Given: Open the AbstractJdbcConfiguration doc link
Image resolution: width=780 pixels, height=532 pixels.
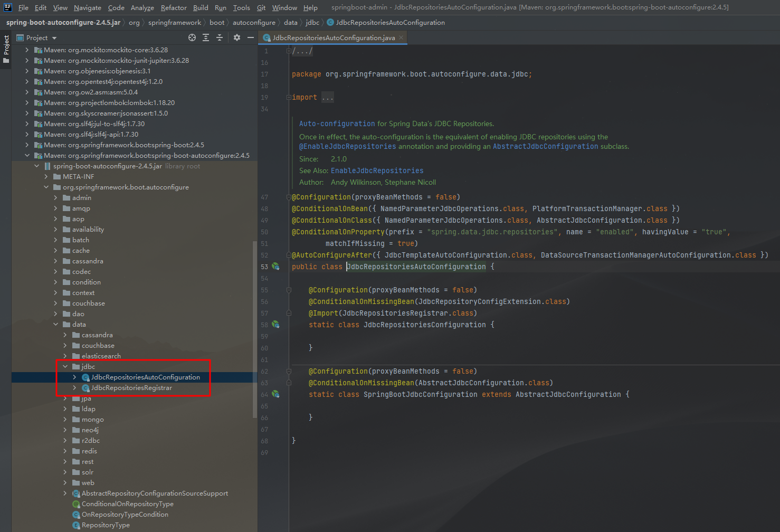Looking at the screenshot, I should tap(546, 146).
